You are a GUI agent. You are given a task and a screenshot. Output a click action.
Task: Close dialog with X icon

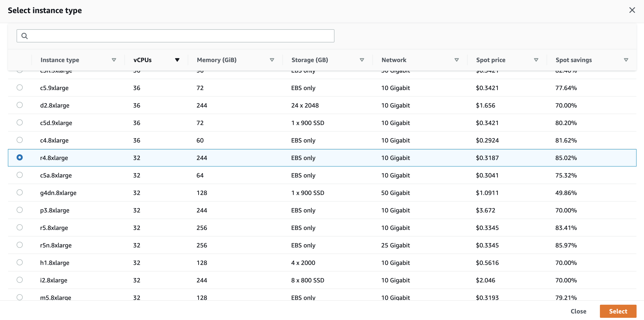pyautogui.click(x=632, y=10)
